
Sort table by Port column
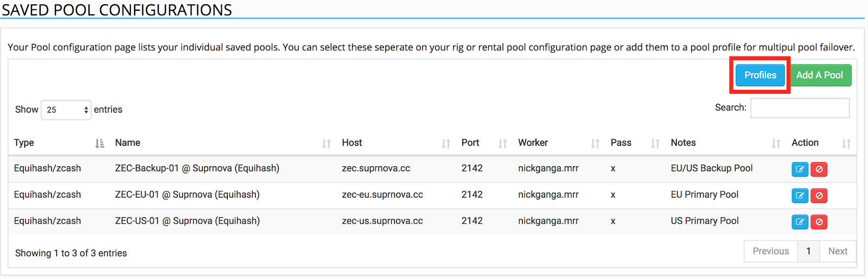coord(484,142)
